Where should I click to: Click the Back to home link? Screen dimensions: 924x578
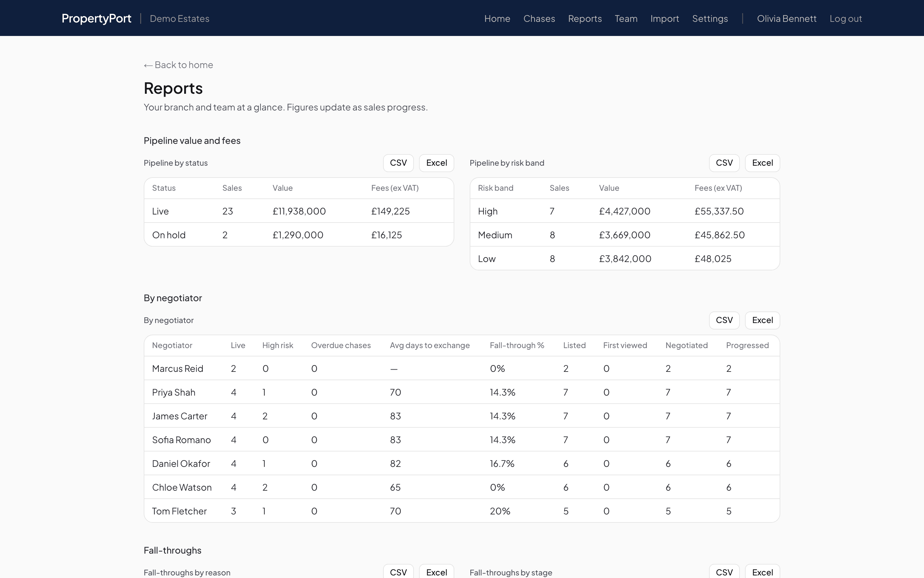pyautogui.click(x=178, y=65)
